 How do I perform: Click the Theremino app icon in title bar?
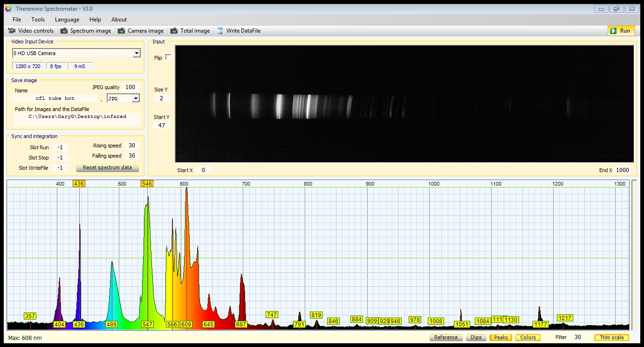8,9
